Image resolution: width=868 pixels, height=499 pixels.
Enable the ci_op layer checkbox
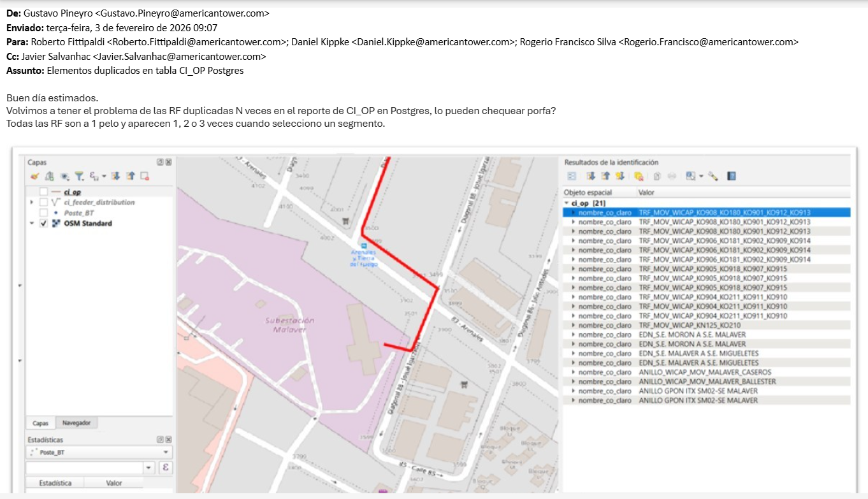tap(43, 192)
